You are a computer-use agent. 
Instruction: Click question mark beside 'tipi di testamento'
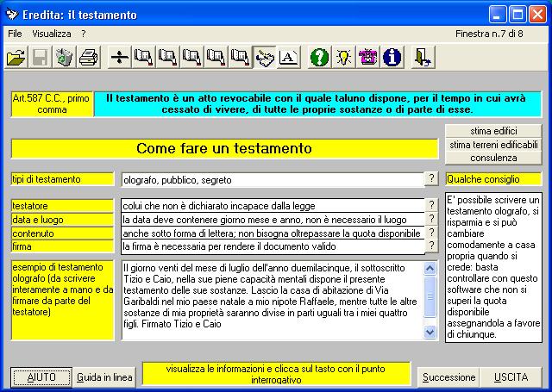click(431, 178)
